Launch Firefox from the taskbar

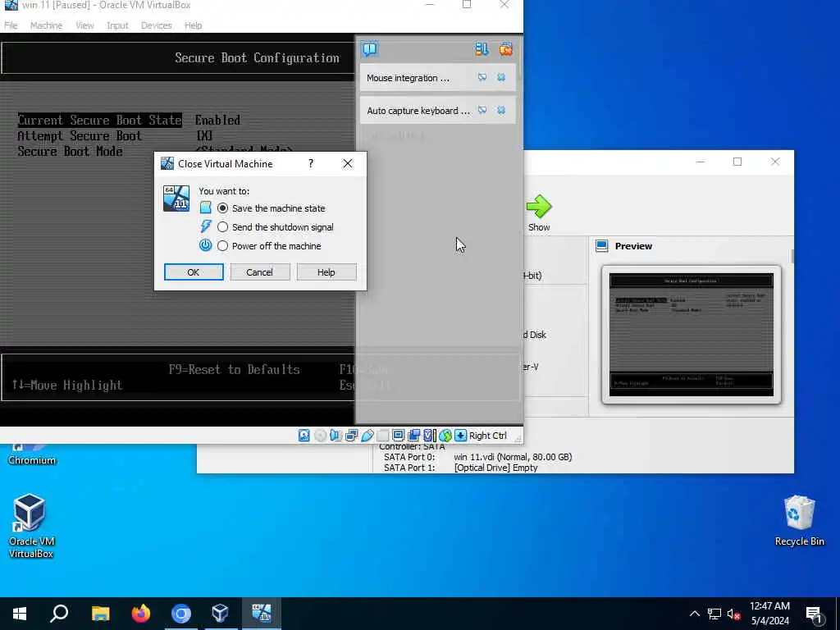click(x=141, y=614)
